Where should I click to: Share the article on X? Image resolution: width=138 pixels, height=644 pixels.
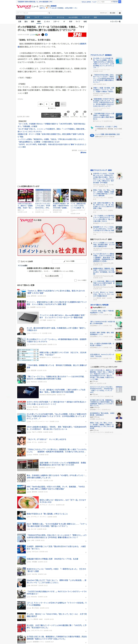43,35
